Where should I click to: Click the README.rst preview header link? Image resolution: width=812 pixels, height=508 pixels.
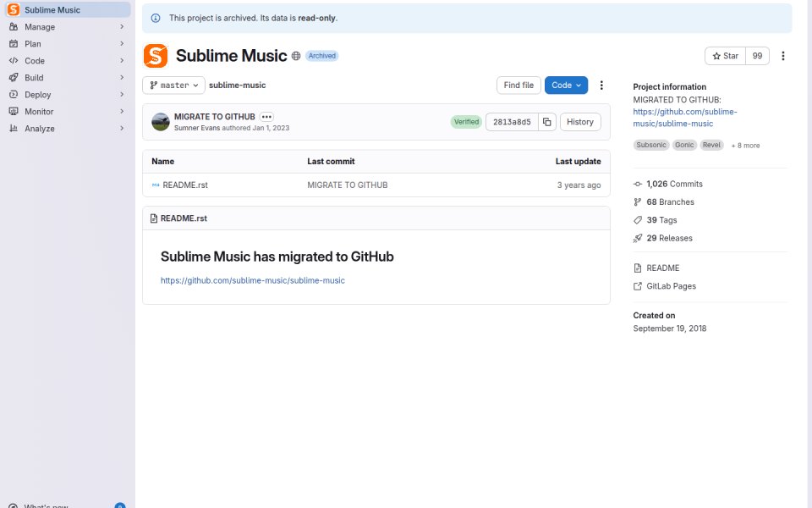tap(184, 218)
